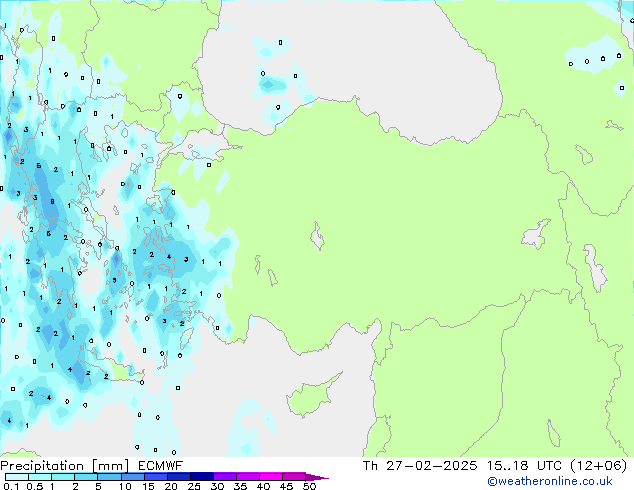This screenshot has width=634, height=490.
Task: Click the '30' legend scale label
Action: (x=217, y=486)
